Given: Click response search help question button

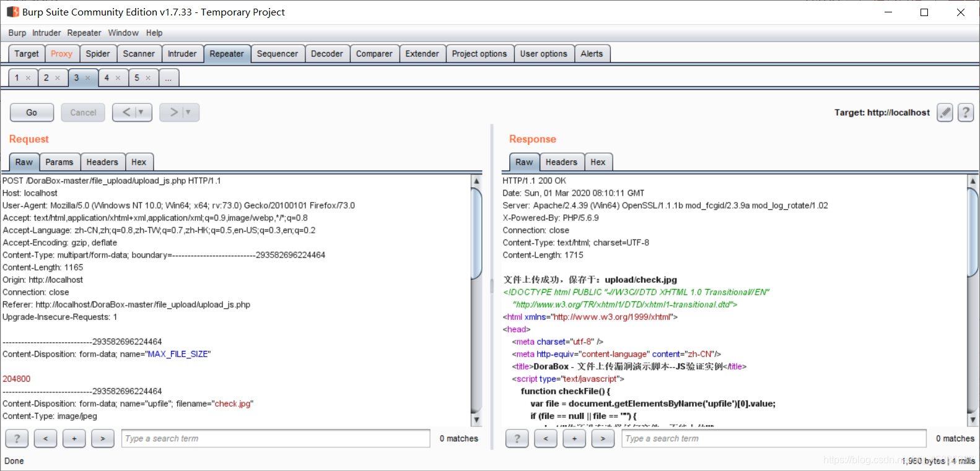Looking at the screenshot, I should (517, 438).
